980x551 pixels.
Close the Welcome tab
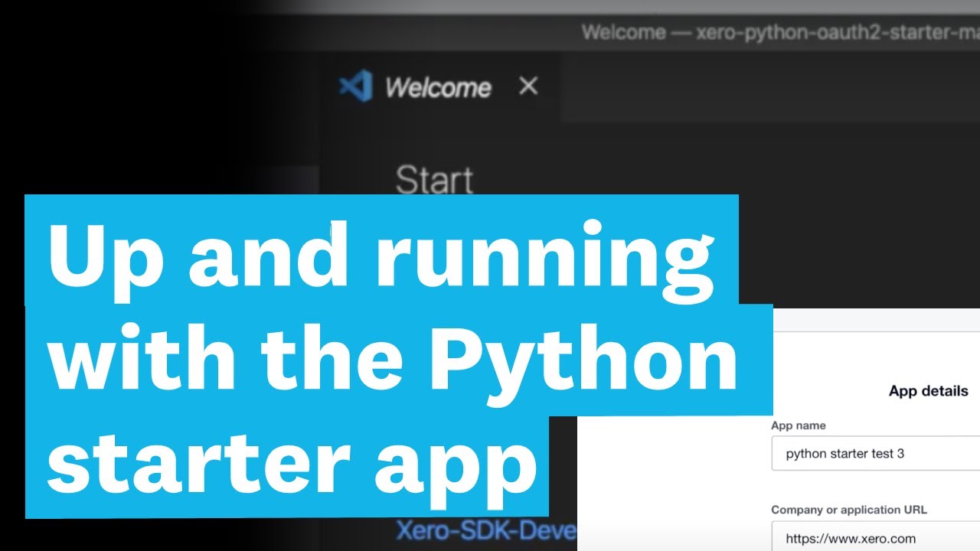[528, 86]
